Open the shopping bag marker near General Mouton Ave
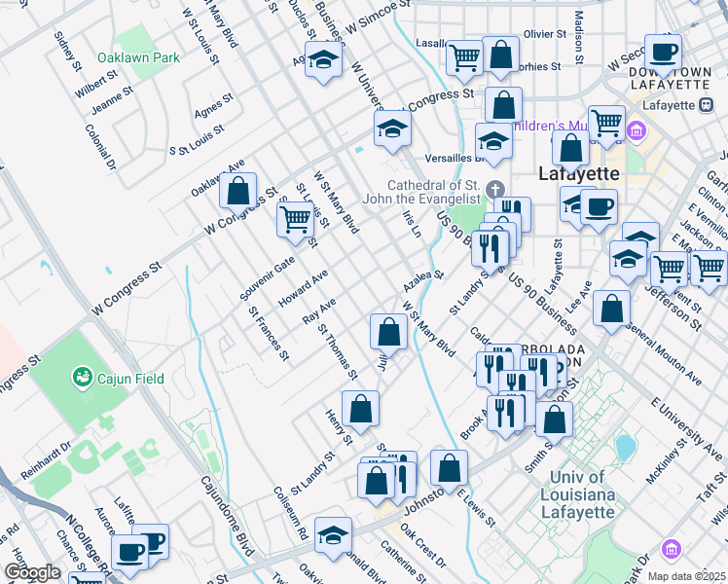The width and height of the screenshot is (728, 584). pyautogui.click(x=611, y=310)
